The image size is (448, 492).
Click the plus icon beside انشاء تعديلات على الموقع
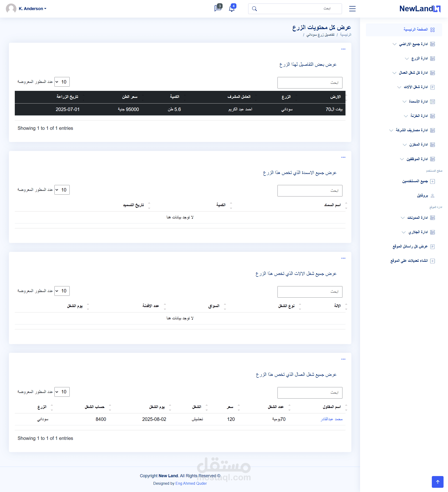(433, 261)
